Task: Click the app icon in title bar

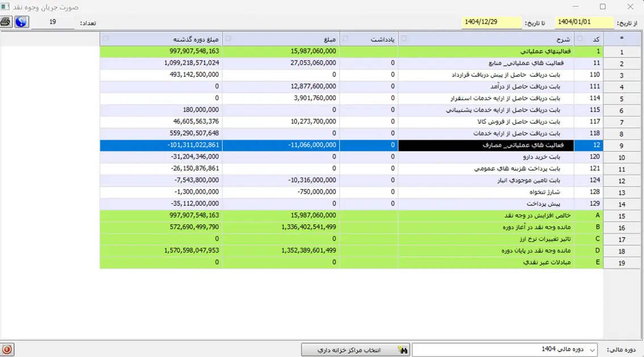Action: (6, 7)
